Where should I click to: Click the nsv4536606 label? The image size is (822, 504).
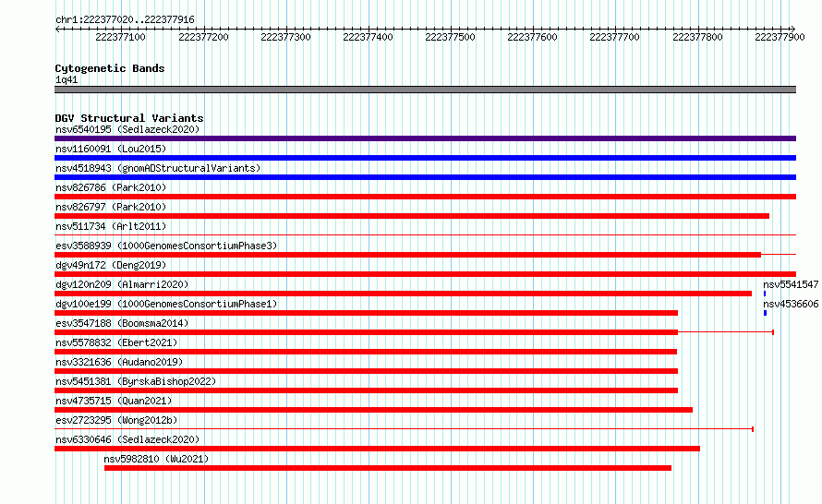791,304
